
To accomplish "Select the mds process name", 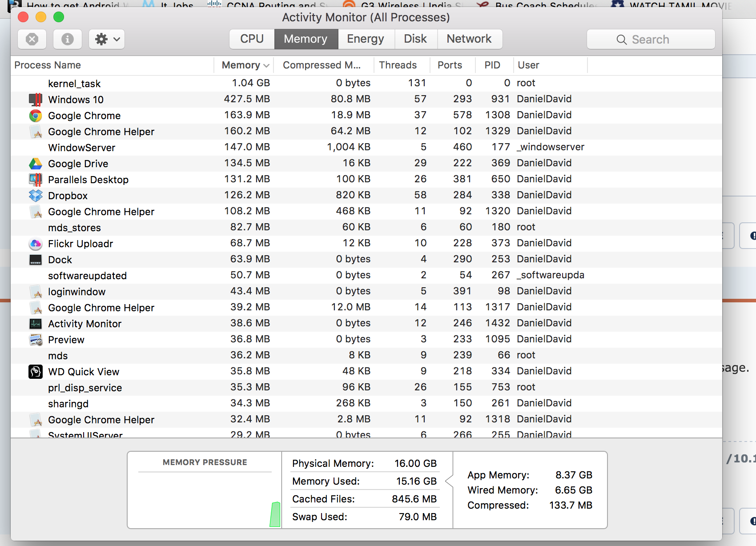I will 58,356.
